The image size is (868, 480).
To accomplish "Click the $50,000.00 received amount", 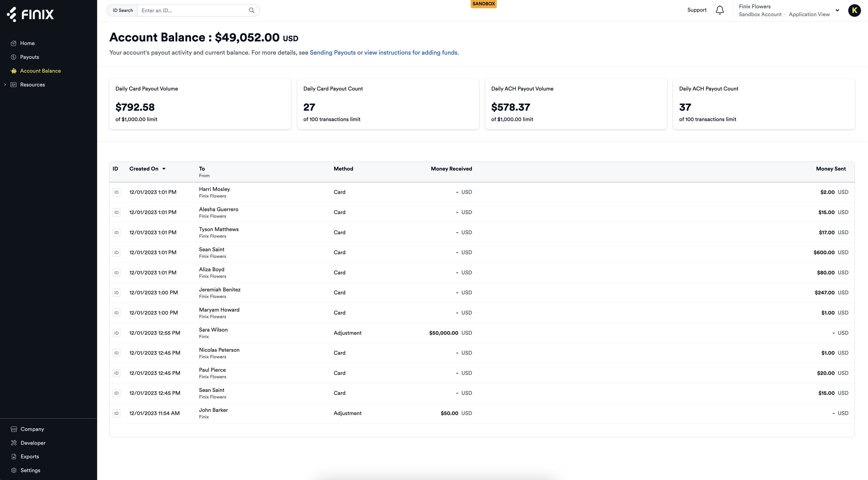I will pyautogui.click(x=443, y=333).
